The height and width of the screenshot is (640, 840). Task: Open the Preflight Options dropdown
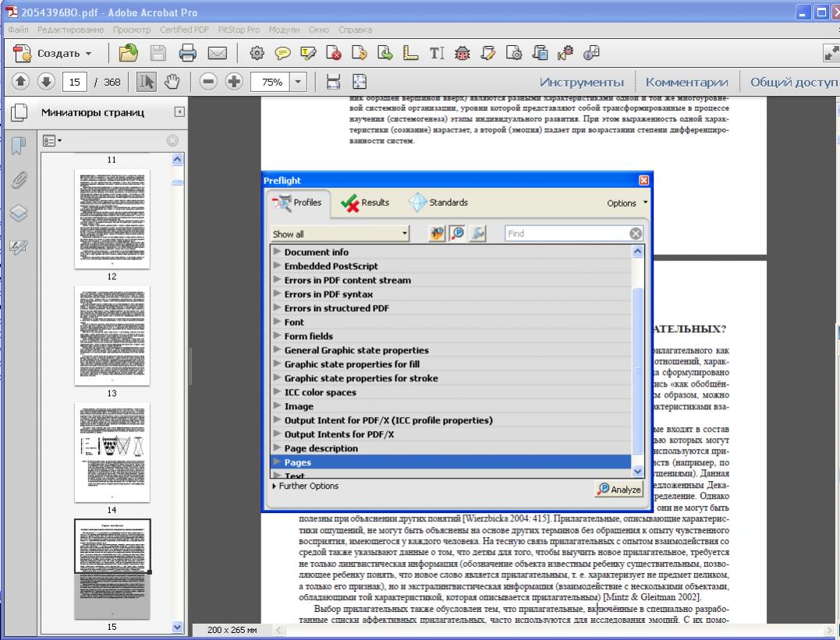click(627, 203)
